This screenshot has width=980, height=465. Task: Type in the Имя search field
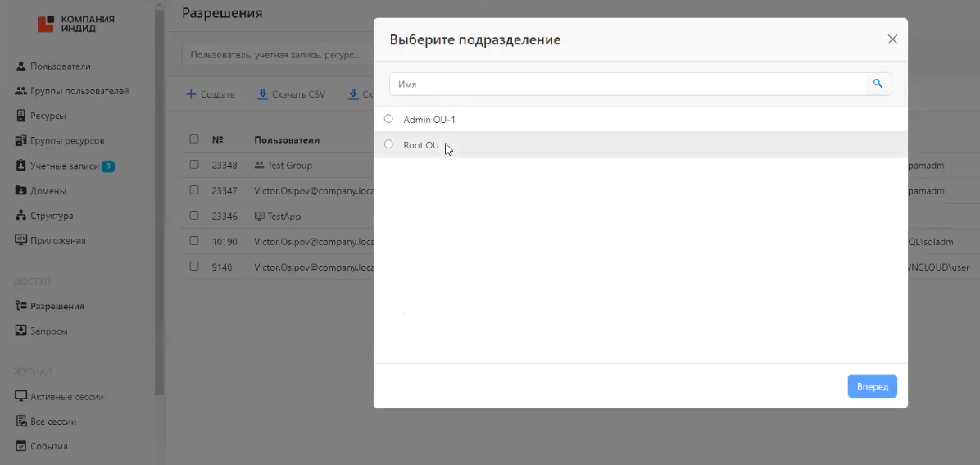626,84
